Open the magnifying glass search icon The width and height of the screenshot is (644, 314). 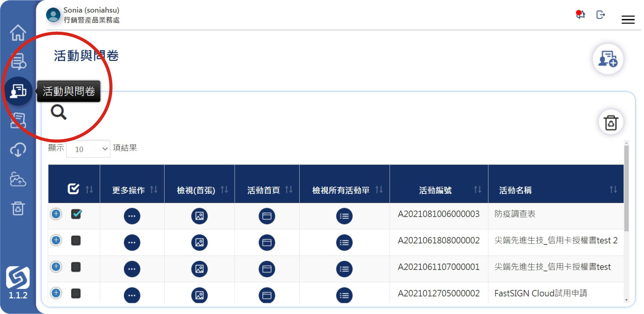click(59, 112)
